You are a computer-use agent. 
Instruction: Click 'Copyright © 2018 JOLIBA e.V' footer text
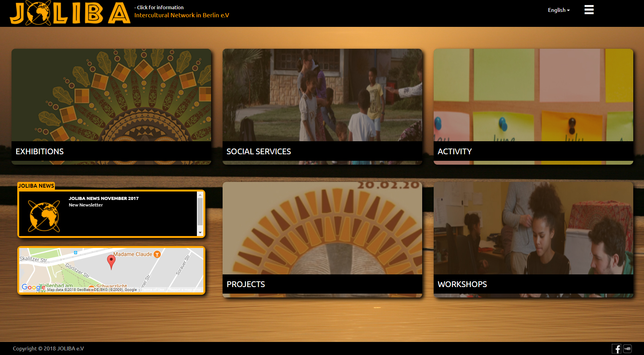coord(48,348)
